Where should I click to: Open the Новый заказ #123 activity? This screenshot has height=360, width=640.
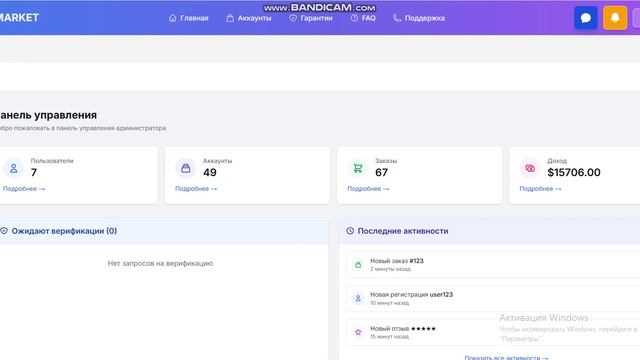pyautogui.click(x=493, y=264)
